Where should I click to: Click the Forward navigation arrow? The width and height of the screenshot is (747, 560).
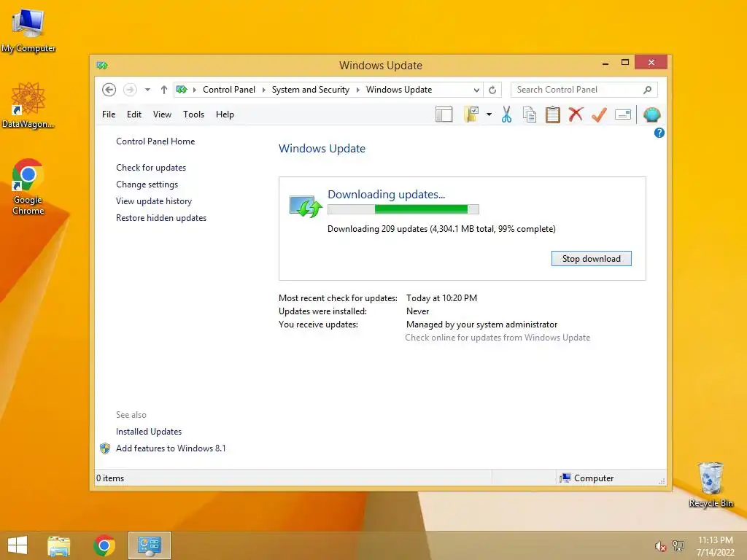click(130, 90)
